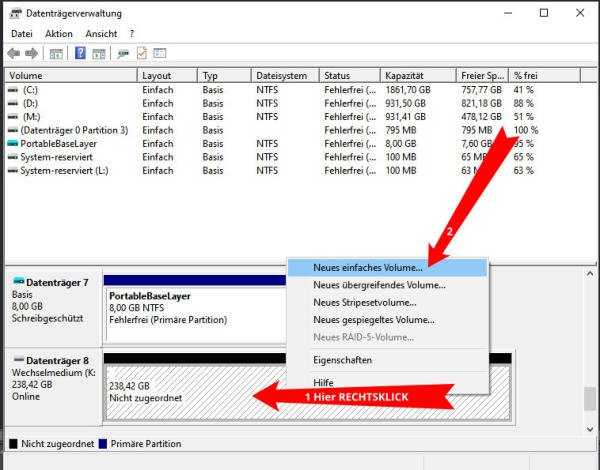Click the disk pane scroll down arrow
Viewport: 600px width, 470px height.
(590, 429)
